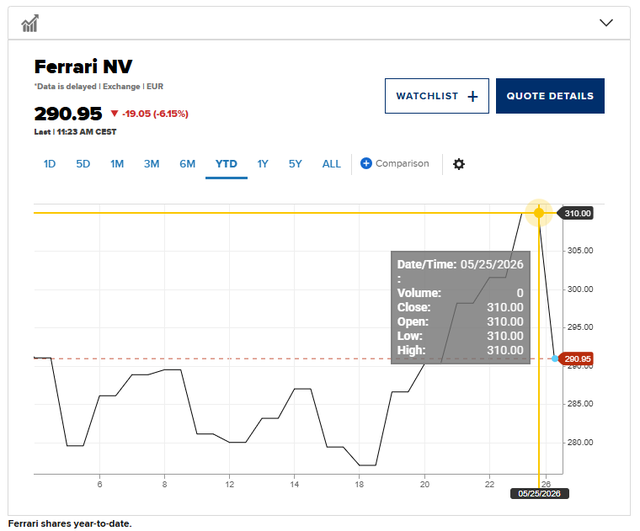Show the 1Y chart range
Image resolution: width=640 pixels, height=531 pixels.
[262, 164]
